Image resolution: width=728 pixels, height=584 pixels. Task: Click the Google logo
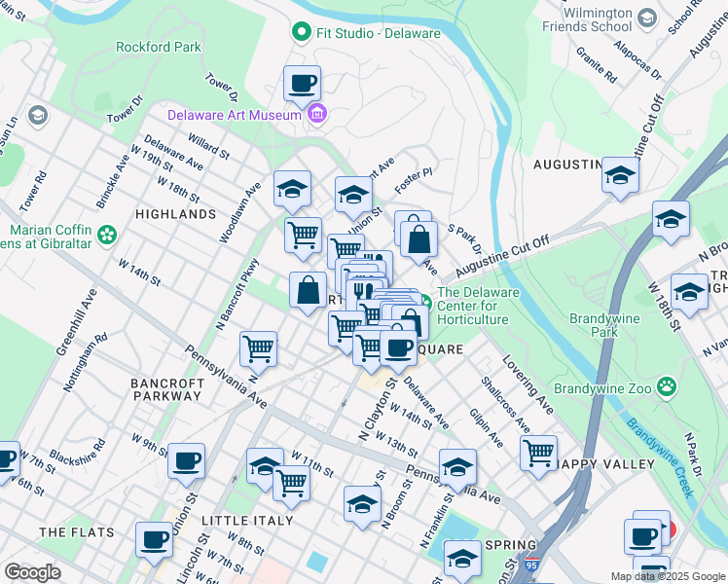click(x=32, y=572)
